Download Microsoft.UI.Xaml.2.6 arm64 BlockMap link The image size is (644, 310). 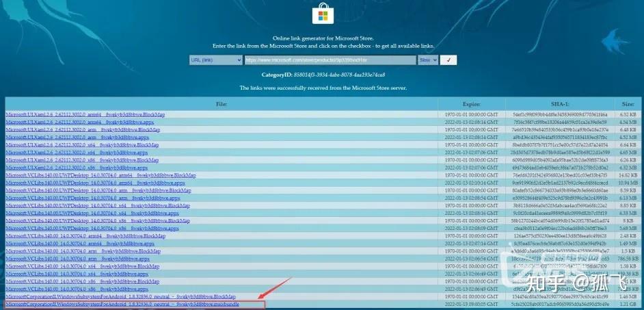85,115
